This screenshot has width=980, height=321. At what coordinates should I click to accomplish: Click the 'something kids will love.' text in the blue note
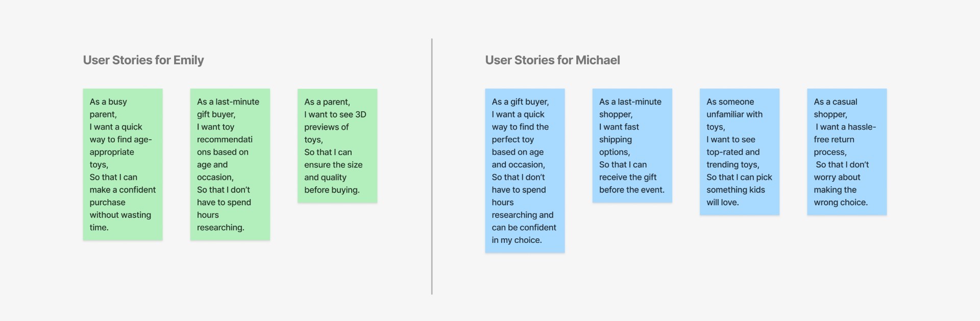click(x=736, y=196)
